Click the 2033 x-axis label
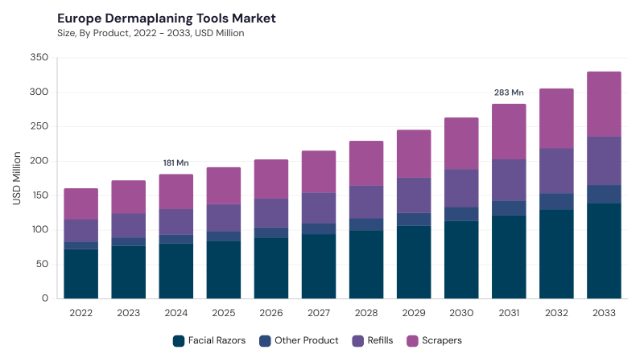 coord(604,313)
